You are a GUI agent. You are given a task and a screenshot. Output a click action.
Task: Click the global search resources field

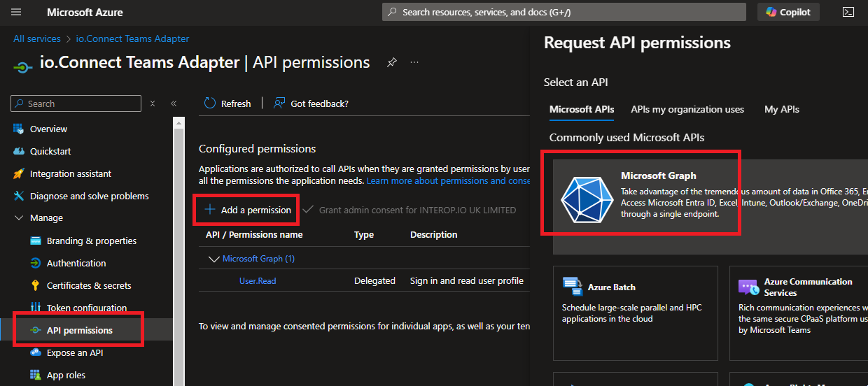click(x=564, y=12)
